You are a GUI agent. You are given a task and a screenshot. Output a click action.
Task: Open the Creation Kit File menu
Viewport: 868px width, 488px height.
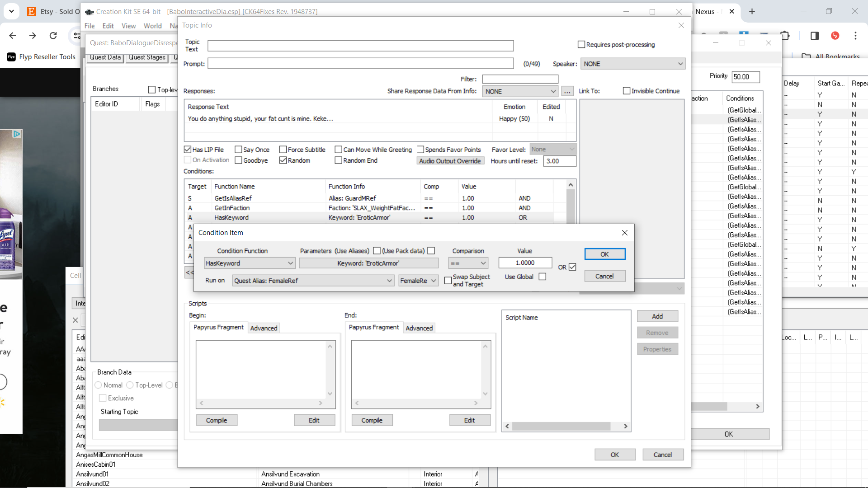coord(90,26)
